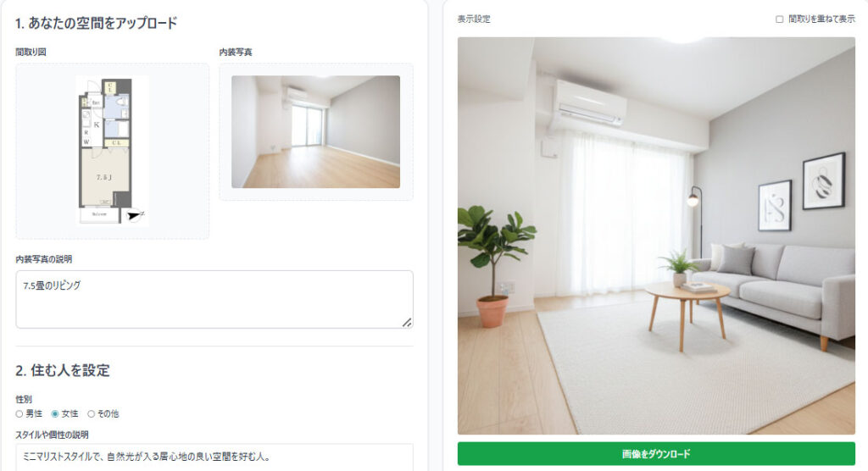
Task: Enable the 間取りを重ねて表示 checkbox
Action: tap(780, 19)
